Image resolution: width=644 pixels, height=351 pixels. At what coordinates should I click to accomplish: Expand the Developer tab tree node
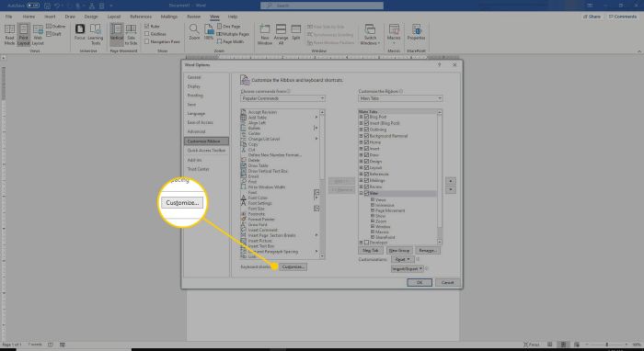coord(362,243)
